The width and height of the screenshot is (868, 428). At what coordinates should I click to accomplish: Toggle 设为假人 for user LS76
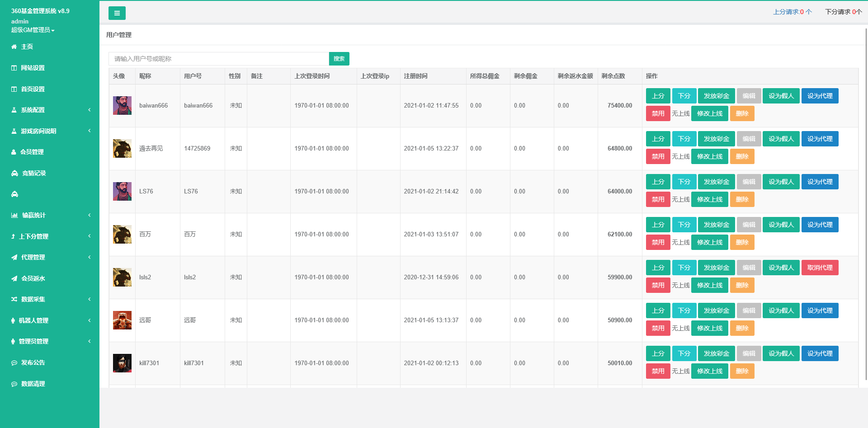781,182
